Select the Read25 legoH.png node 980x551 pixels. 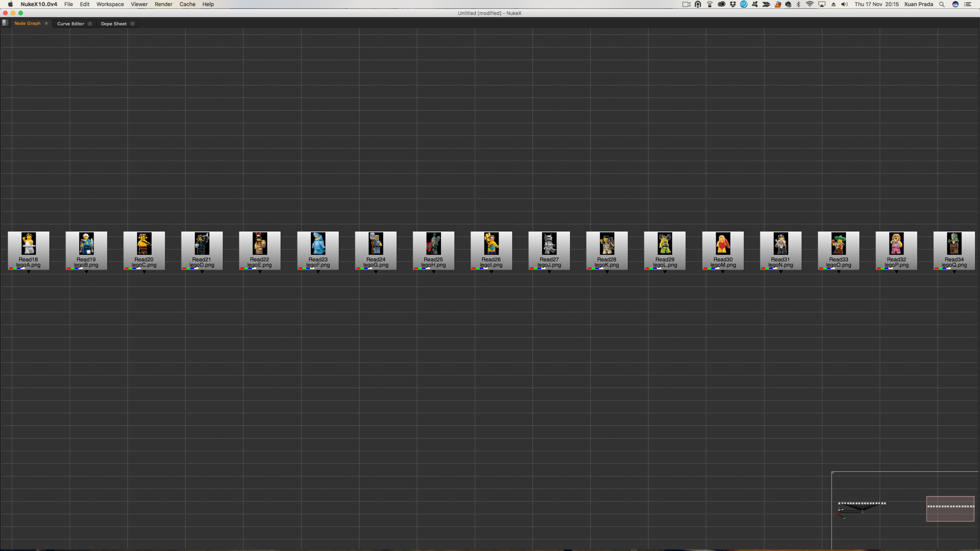[434, 250]
